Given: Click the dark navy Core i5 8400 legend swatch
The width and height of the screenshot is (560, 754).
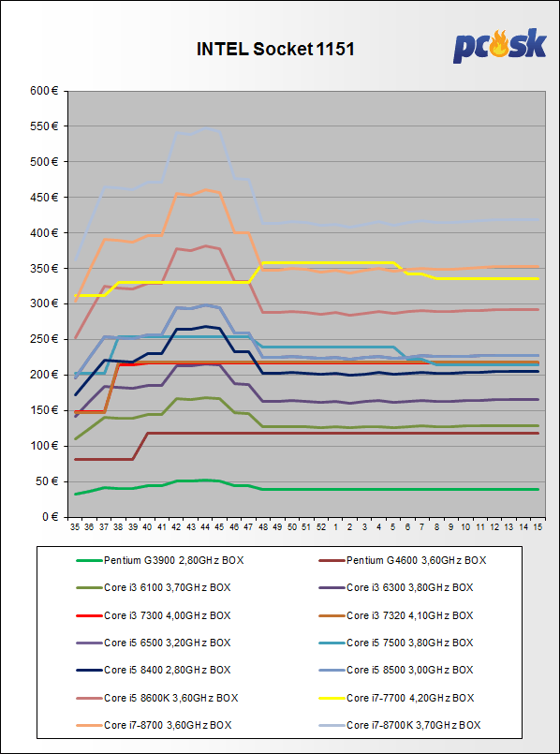Looking at the screenshot, I should coord(89,670).
